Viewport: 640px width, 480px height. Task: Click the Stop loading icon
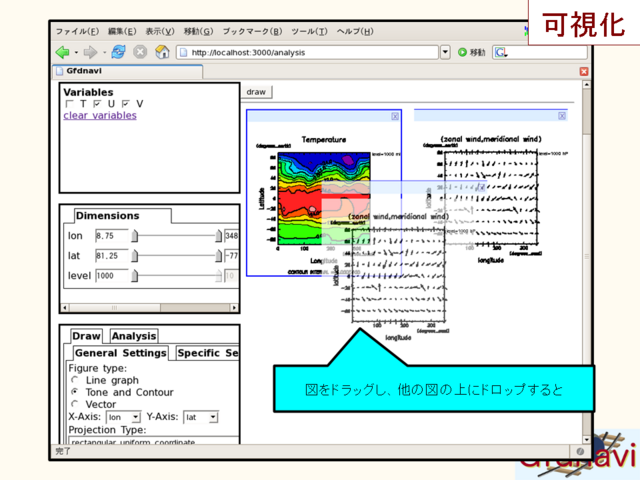pos(140,52)
